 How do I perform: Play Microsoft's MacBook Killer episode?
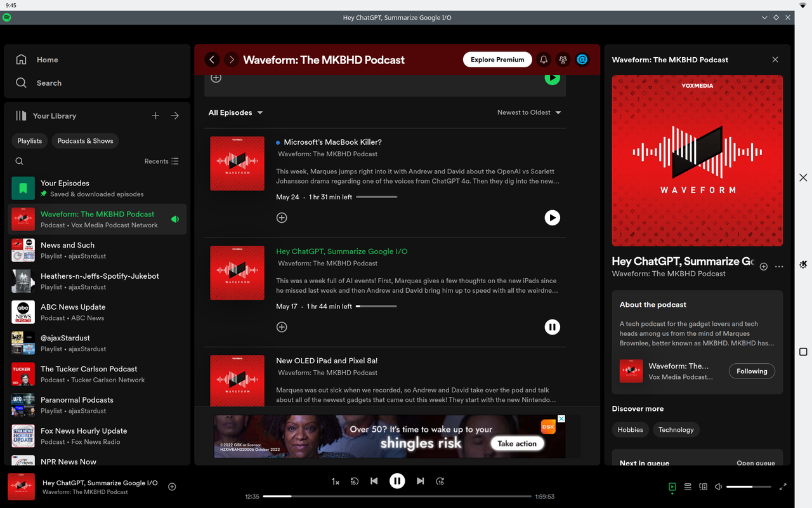[553, 218]
